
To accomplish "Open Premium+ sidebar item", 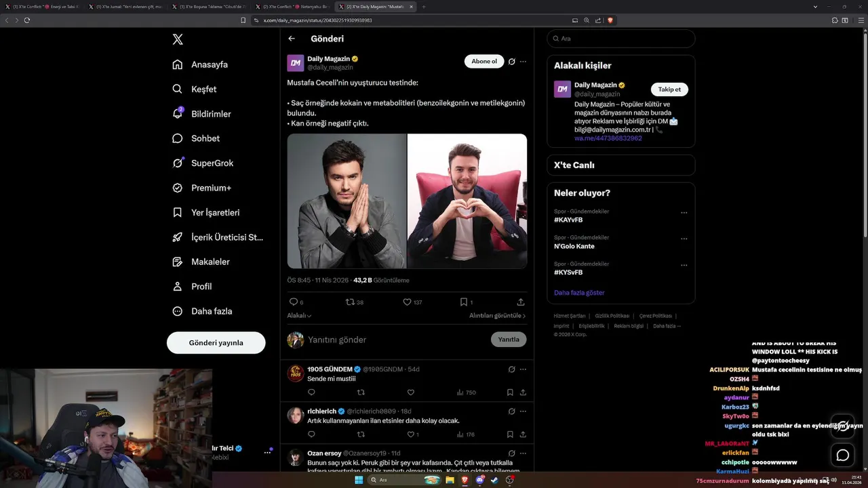I will point(201,188).
